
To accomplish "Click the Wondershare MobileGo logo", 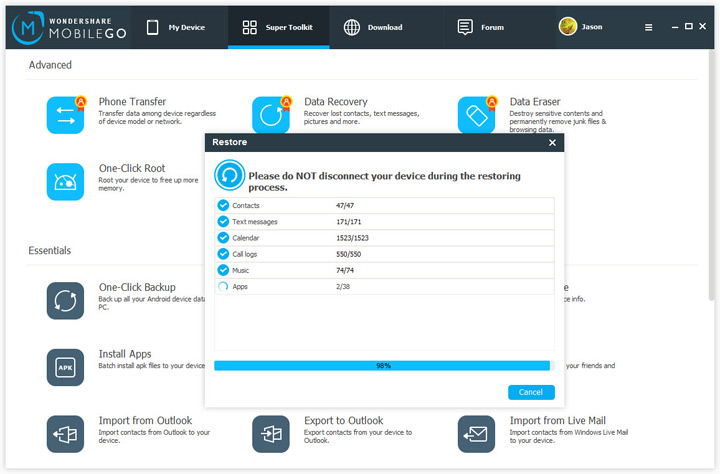I will (x=69, y=28).
